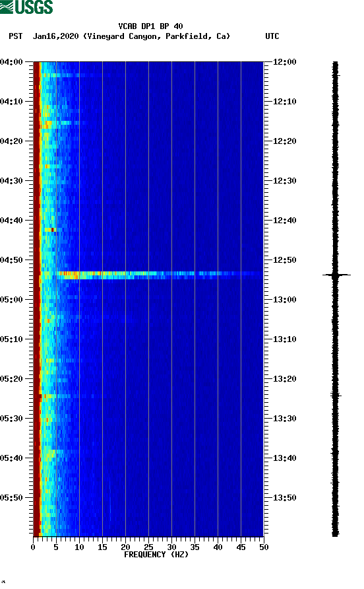Click the 04:30 PST time label
364x589 pixels.
pyautogui.click(x=11, y=181)
